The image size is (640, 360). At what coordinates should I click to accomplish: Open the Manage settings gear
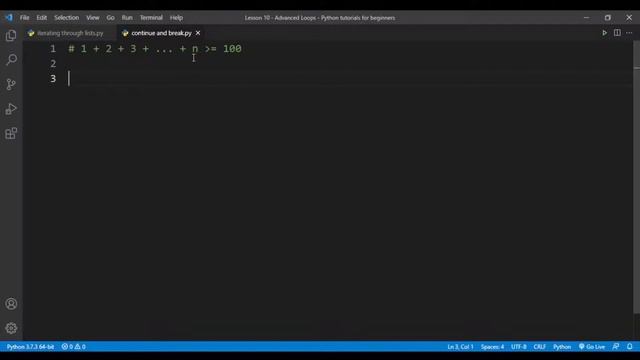pos(11,328)
